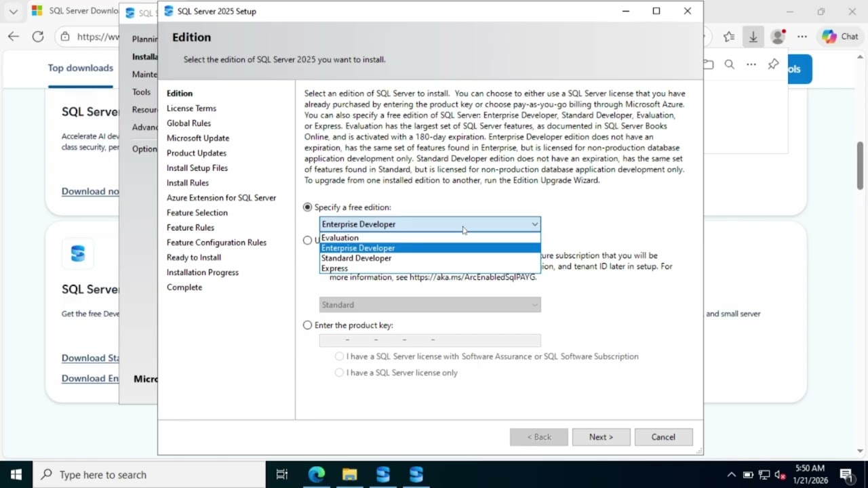Click Install Rules in the sidebar
Viewport: 868px width, 488px height.
(188, 183)
